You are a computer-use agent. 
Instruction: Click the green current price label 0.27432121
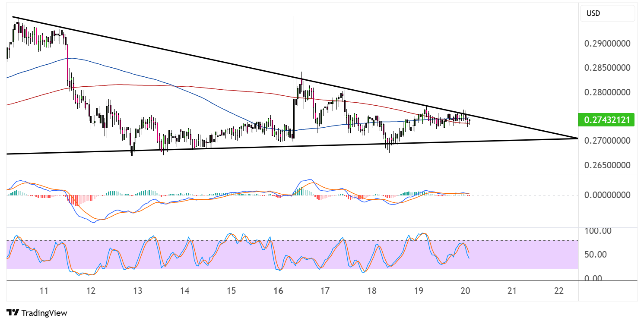(606, 120)
